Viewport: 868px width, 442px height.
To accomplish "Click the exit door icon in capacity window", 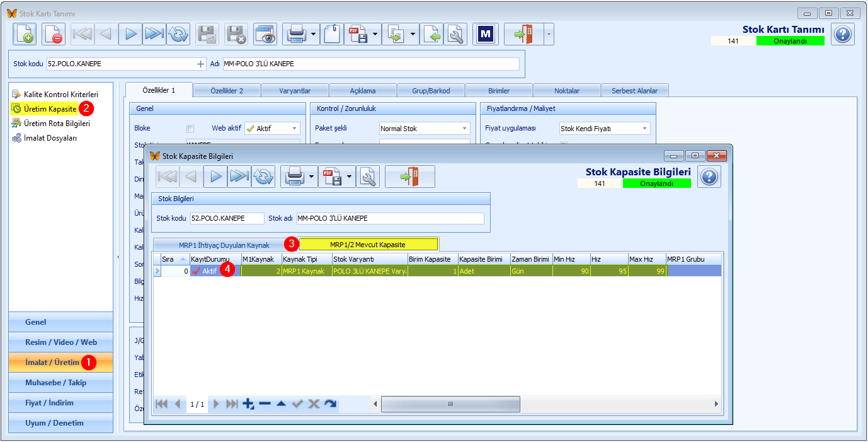I will click(x=409, y=177).
